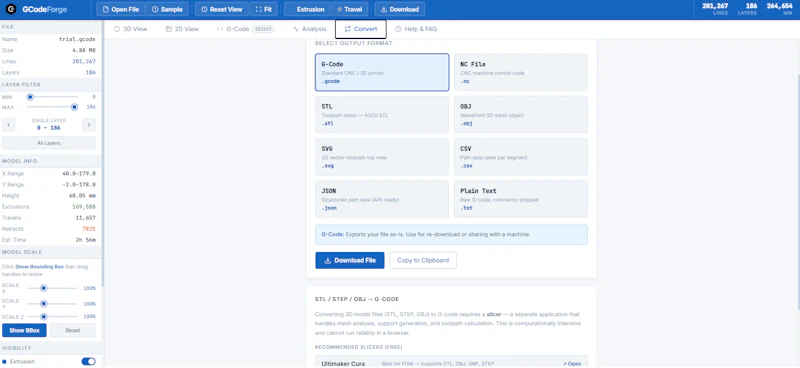
Task: Click the Download File button
Action: [x=350, y=260]
